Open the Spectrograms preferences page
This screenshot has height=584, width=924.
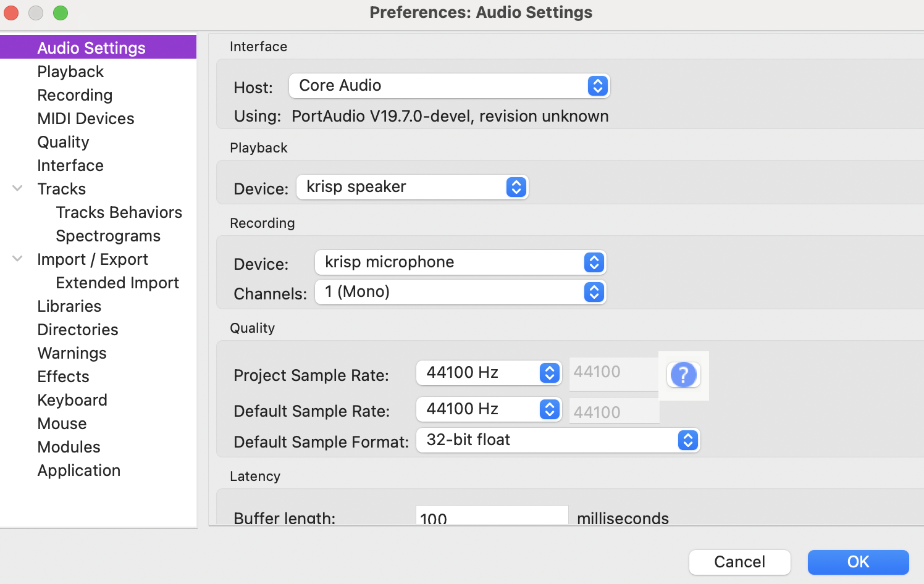(x=107, y=235)
